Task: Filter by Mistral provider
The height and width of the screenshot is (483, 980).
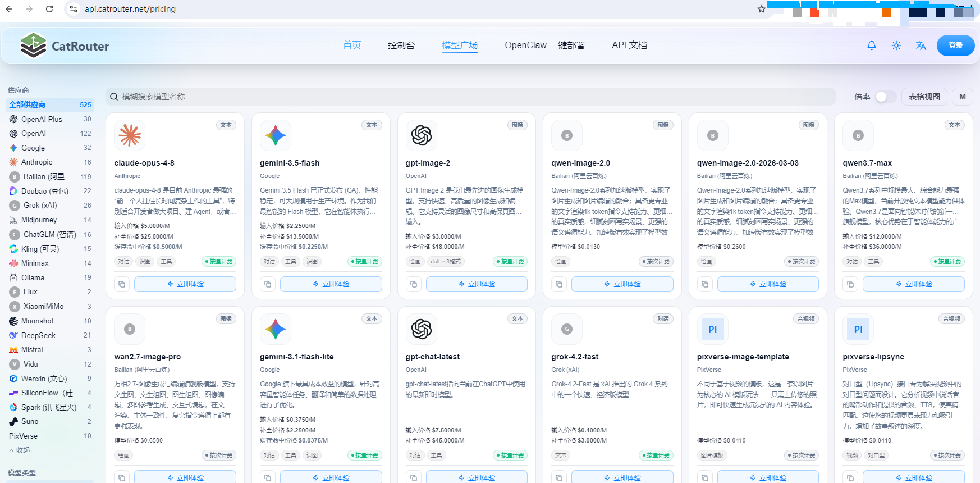Action: point(50,350)
